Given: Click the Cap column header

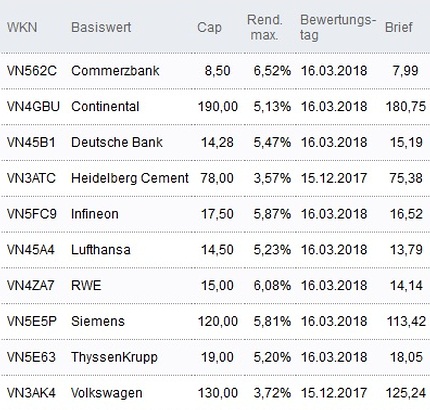Looking at the screenshot, I should 209,28.
